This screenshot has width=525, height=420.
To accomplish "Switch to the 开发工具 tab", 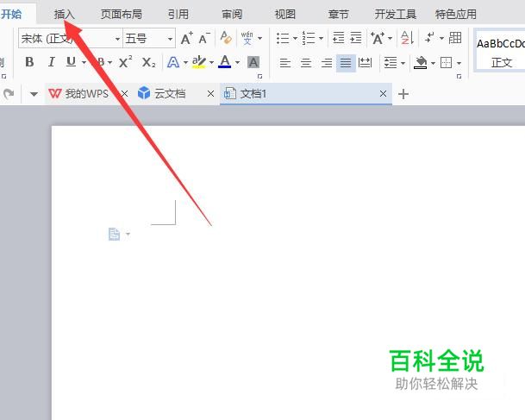I will pos(396,15).
